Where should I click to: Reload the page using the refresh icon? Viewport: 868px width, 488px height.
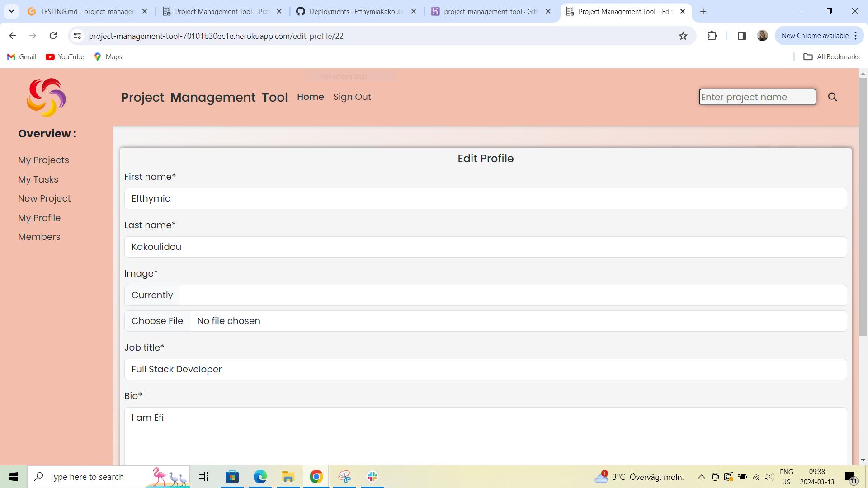click(53, 36)
